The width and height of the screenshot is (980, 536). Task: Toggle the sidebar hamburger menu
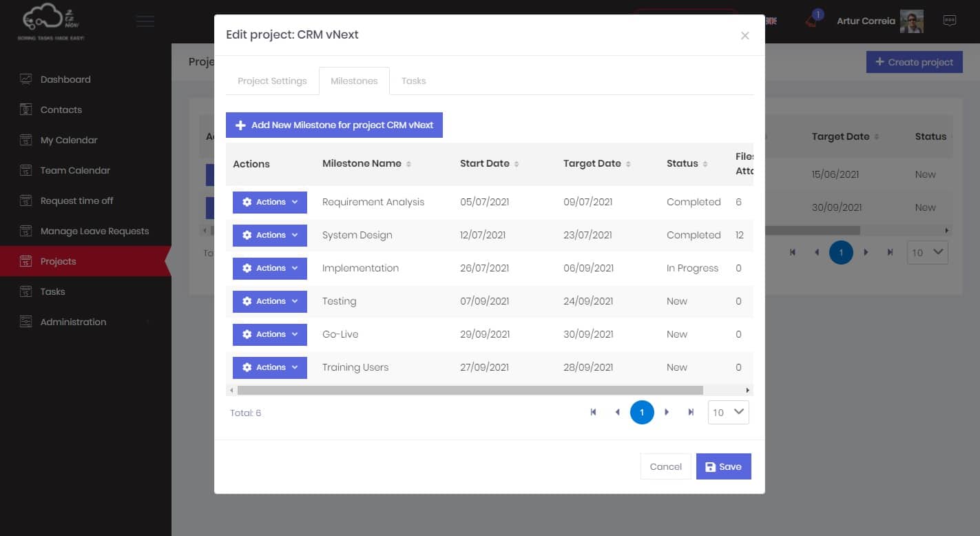(145, 21)
